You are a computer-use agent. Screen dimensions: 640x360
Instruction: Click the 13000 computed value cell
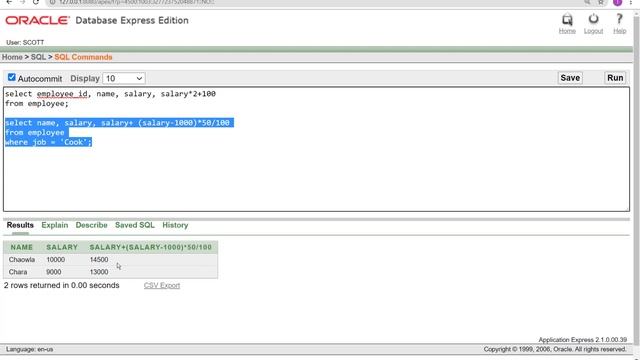point(99,272)
